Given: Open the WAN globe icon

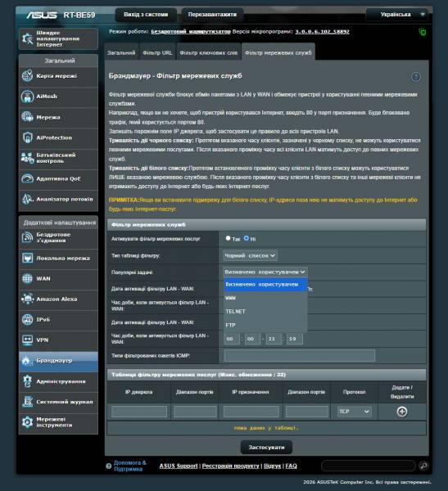Looking at the screenshot, I should (x=27, y=278).
